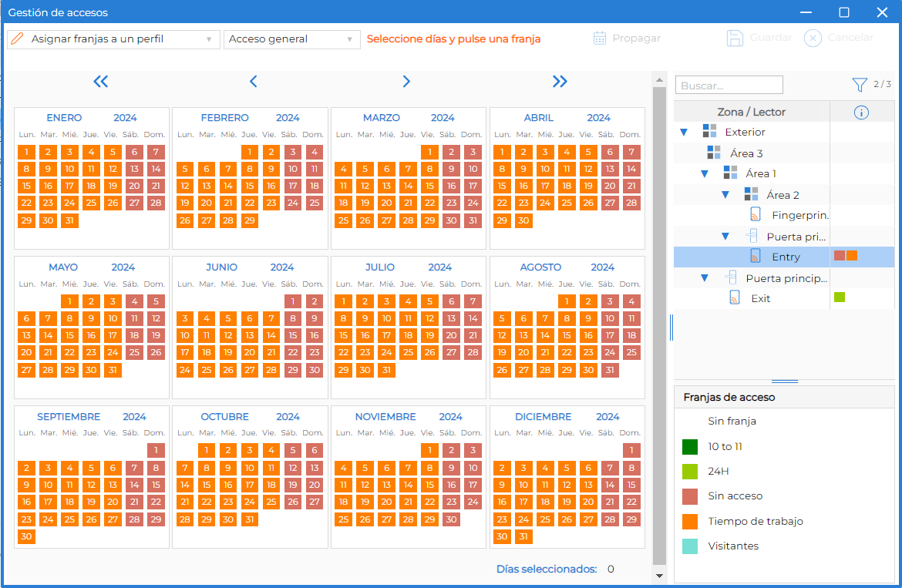902x588 pixels.
Task: Collapse the Área 2 node arrow
Action: point(725,195)
